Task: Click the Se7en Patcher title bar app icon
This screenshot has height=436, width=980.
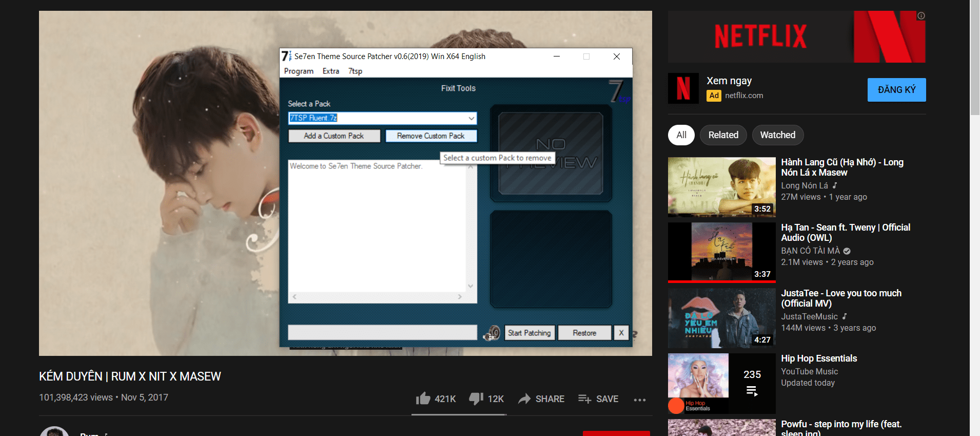Action: [x=286, y=56]
